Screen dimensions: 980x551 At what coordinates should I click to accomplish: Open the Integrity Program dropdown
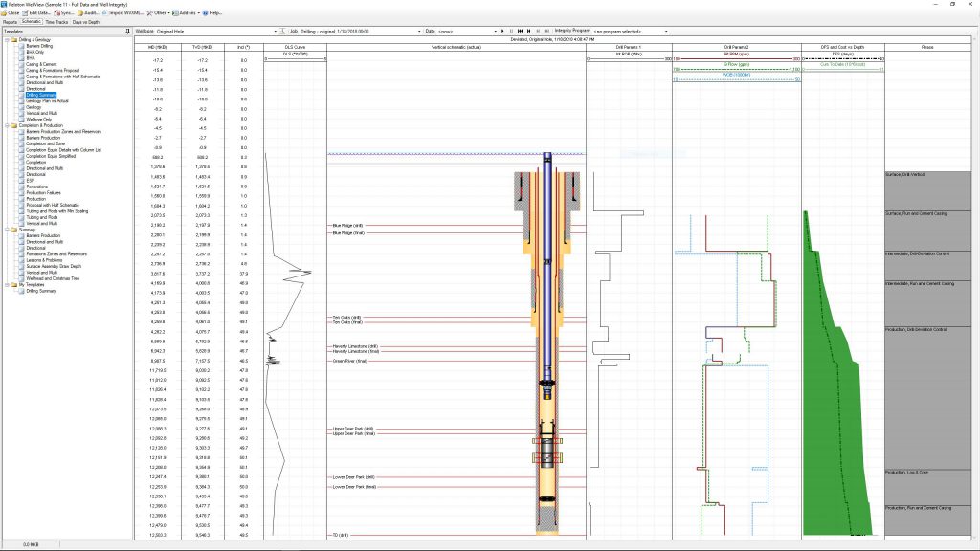click(667, 31)
